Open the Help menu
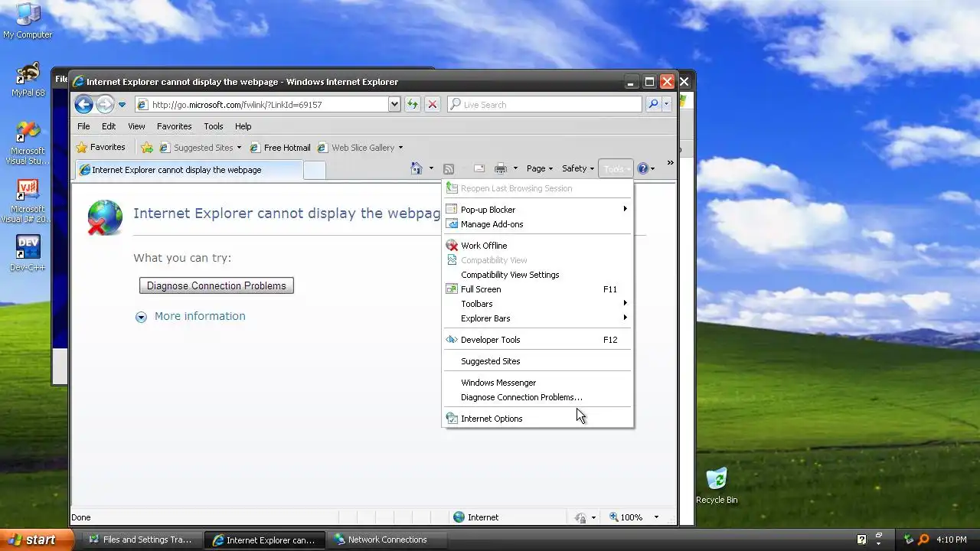The height and width of the screenshot is (551, 980). [x=243, y=126]
